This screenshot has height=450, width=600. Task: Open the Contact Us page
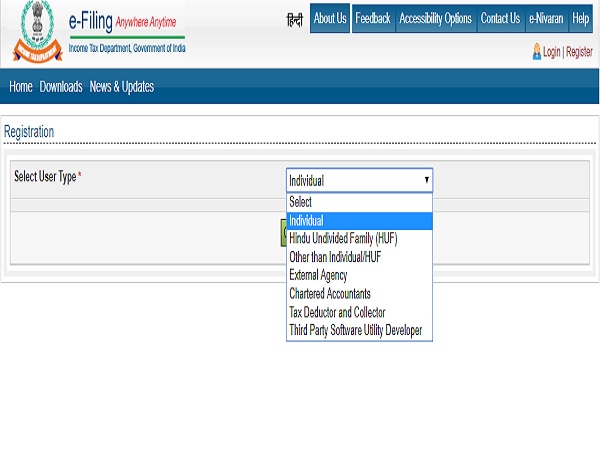[x=501, y=18]
